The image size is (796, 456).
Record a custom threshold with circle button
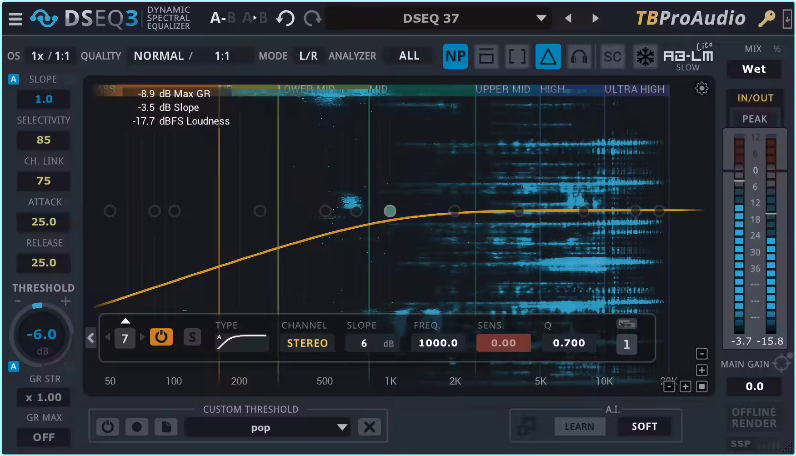pyautogui.click(x=137, y=427)
